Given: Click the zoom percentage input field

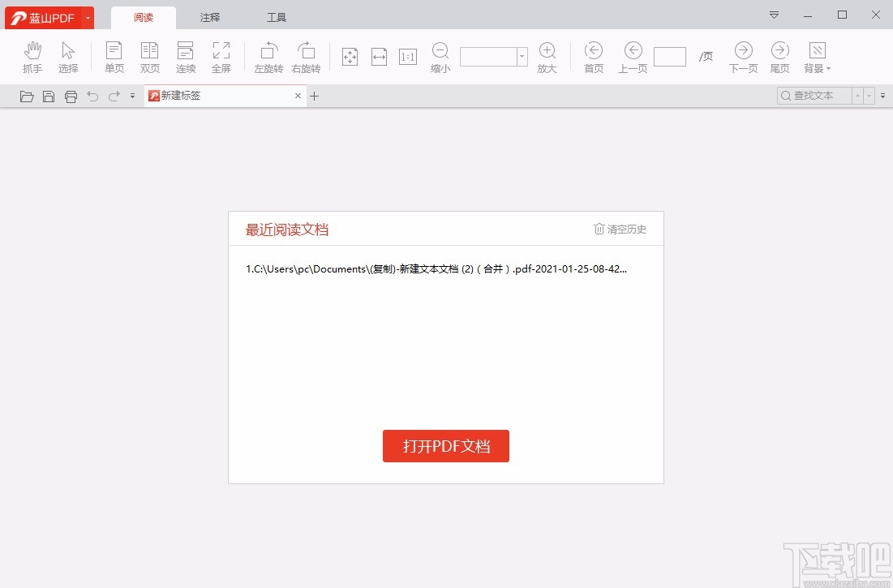Looking at the screenshot, I should [488, 56].
